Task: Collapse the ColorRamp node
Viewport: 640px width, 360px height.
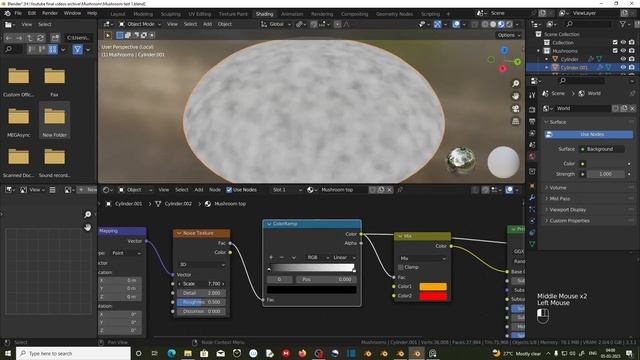Action: click(x=269, y=224)
